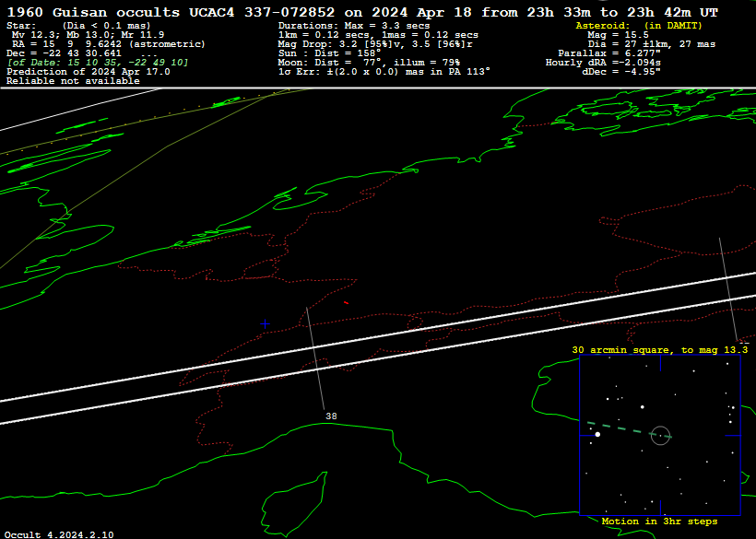Click the green 'of Date: 15 10 35, -22 49 10' text
The image size is (756, 539).
[98, 63]
